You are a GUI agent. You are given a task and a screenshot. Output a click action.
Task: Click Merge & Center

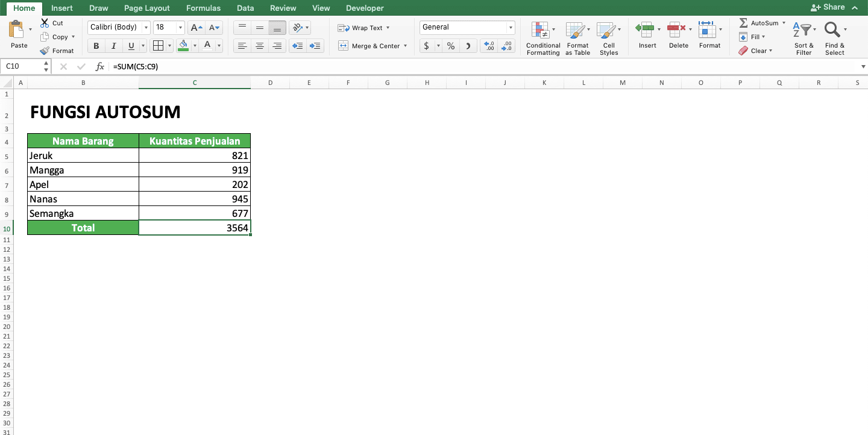coord(373,46)
